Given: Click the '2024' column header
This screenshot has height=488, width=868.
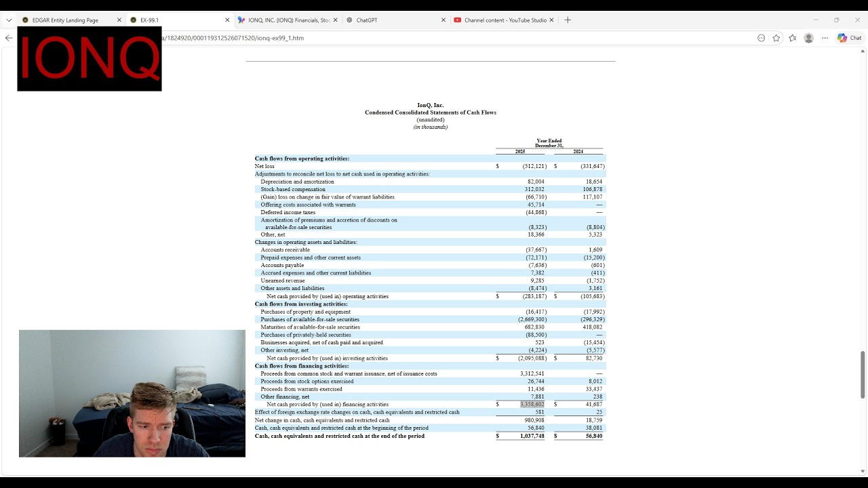Looking at the screenshot, I should 578,152.
